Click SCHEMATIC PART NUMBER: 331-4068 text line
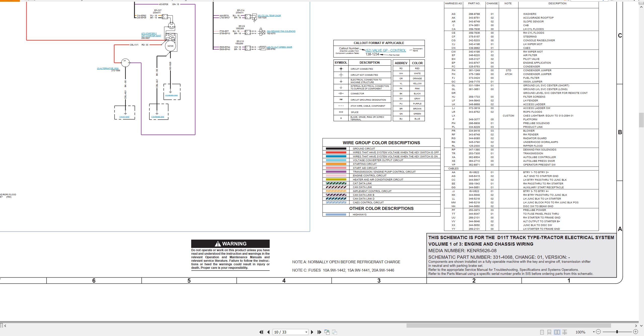Screen dimensions: 644x336 [x=499, y=257]
